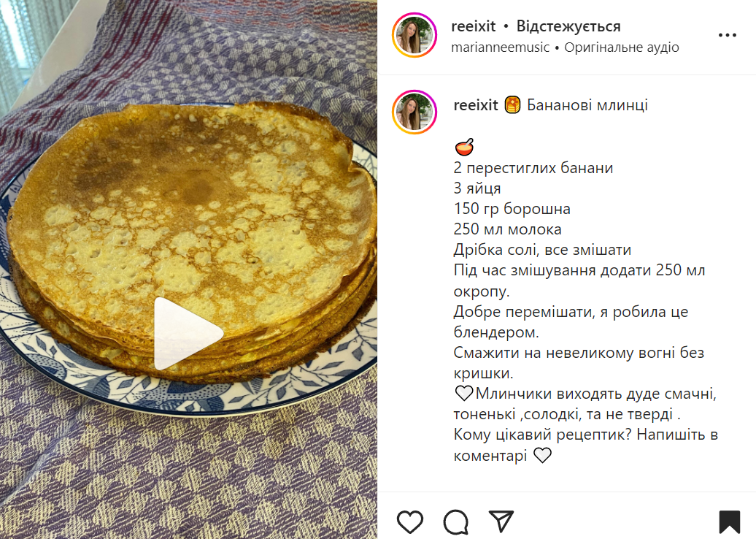Click the bowl emoji above ingredients

[x=464, y=147]
